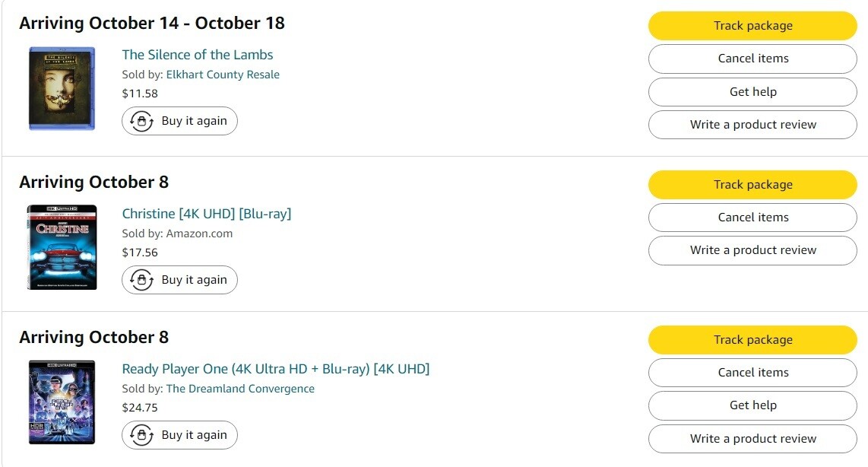Visit seller The Dreamland Convergence

coord(240,389)
